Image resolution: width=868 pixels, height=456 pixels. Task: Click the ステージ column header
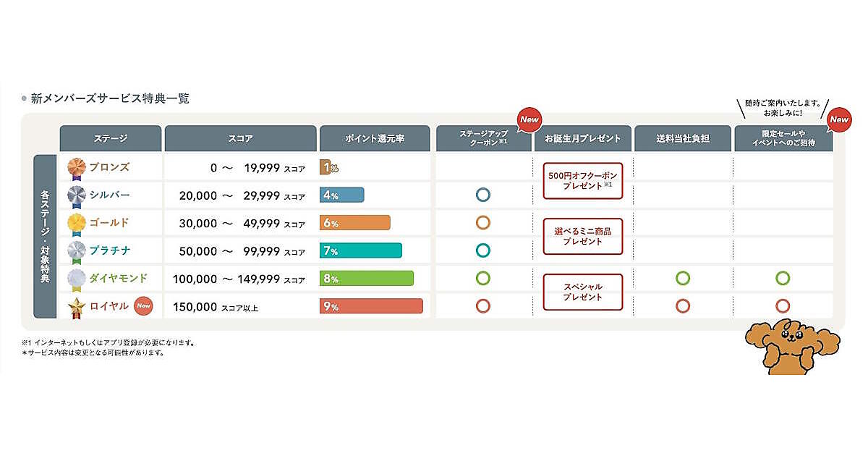click(x=110, y=138)
